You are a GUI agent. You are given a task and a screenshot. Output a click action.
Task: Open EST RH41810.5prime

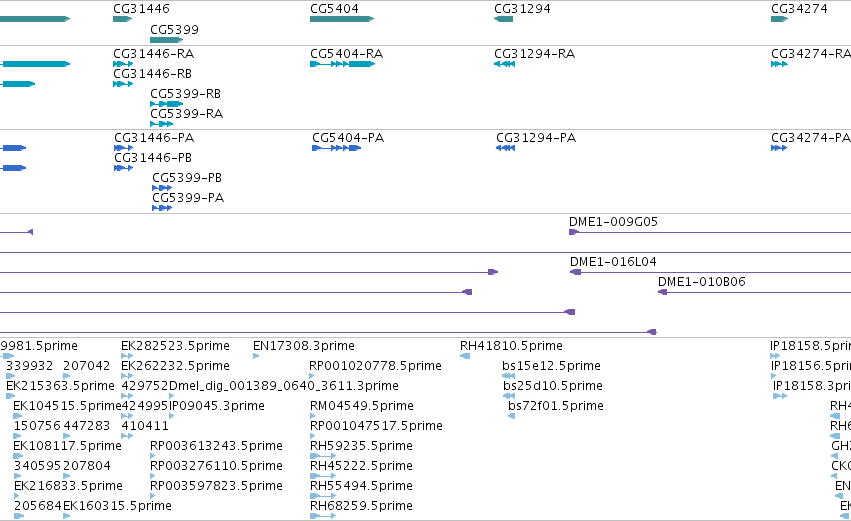pyautogui.click(x=511, y=346)
